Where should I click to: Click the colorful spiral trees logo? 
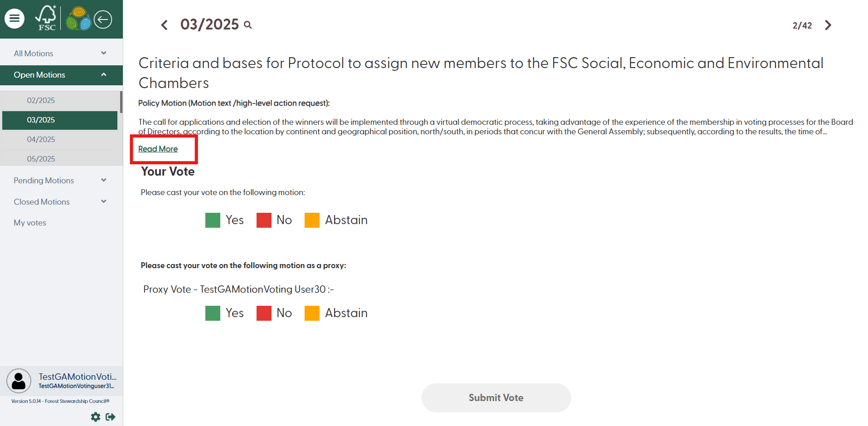tap(78, 19)
